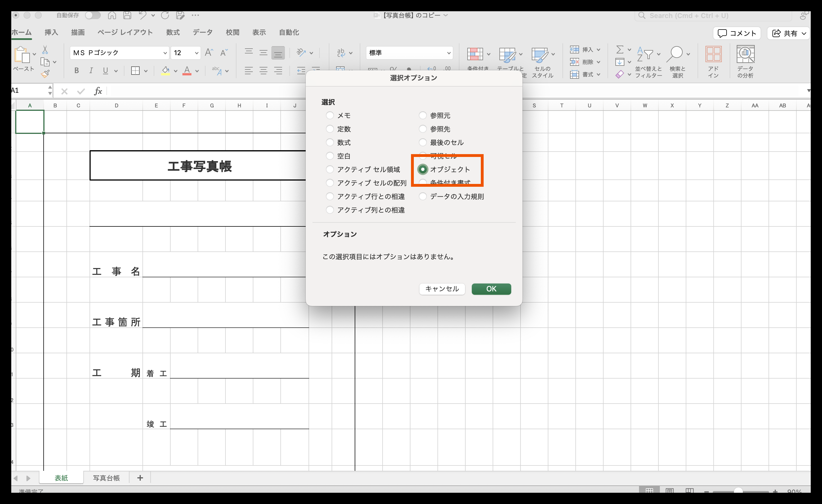Click the Center text horizontally icon

[263, 71]
